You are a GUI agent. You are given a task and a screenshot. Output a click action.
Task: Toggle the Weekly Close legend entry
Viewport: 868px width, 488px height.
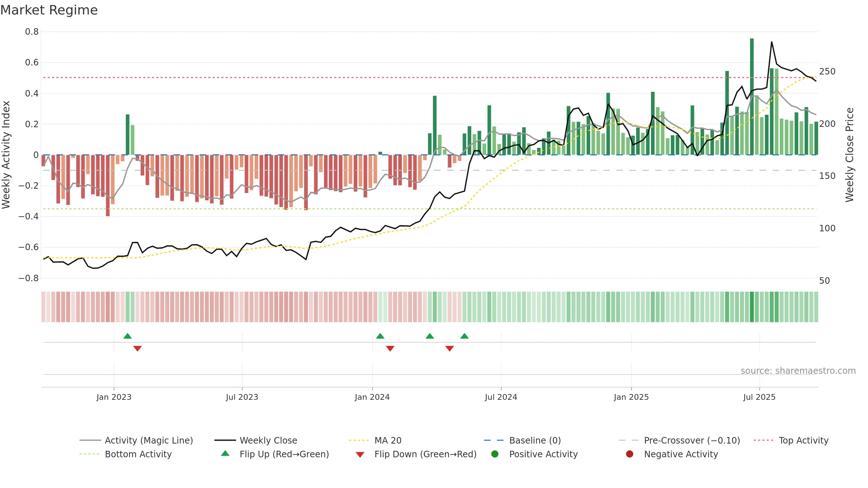click(256, 440)
